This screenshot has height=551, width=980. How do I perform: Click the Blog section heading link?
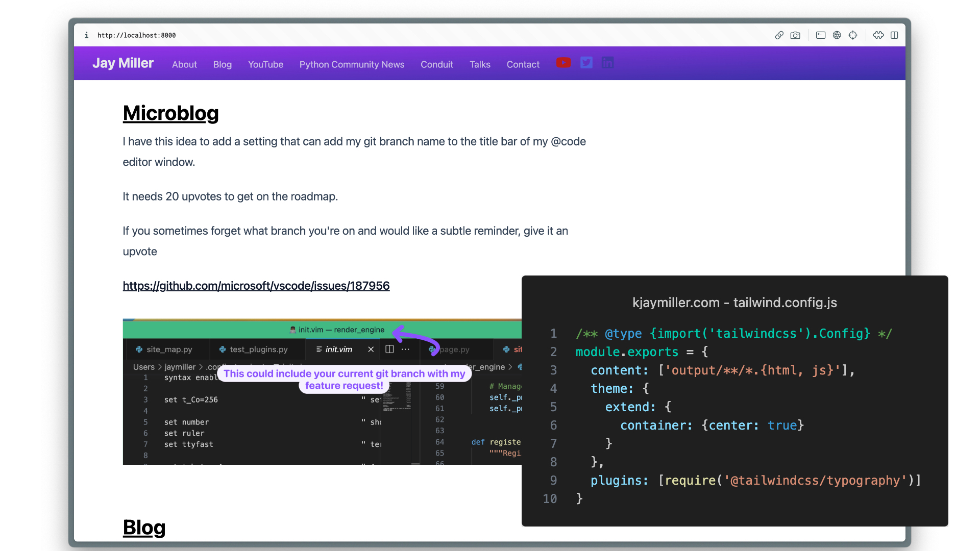[144, 528]
